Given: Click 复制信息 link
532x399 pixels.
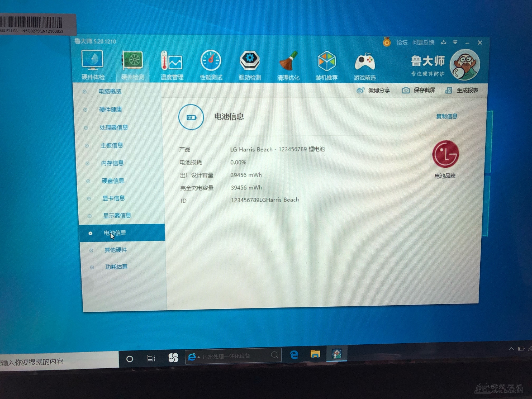Looking at the screenshot, I should pyautogui.click(x=446, y=116).
